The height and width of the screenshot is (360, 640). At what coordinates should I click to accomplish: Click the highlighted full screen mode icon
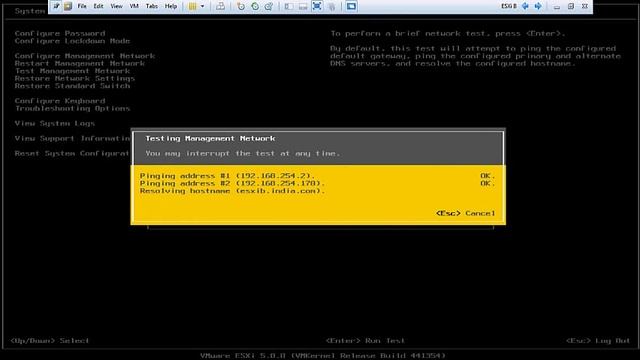click(x=317, y=6)
